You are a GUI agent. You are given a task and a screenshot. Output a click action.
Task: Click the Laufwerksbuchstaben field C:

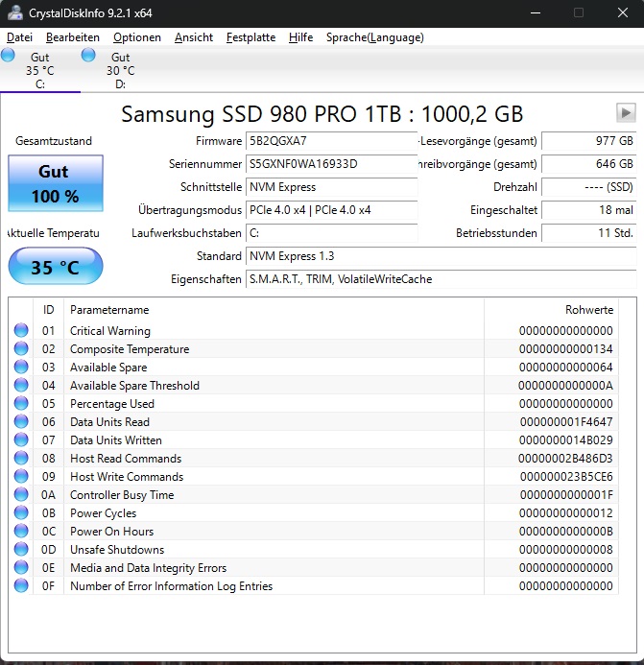coord(331,233)
